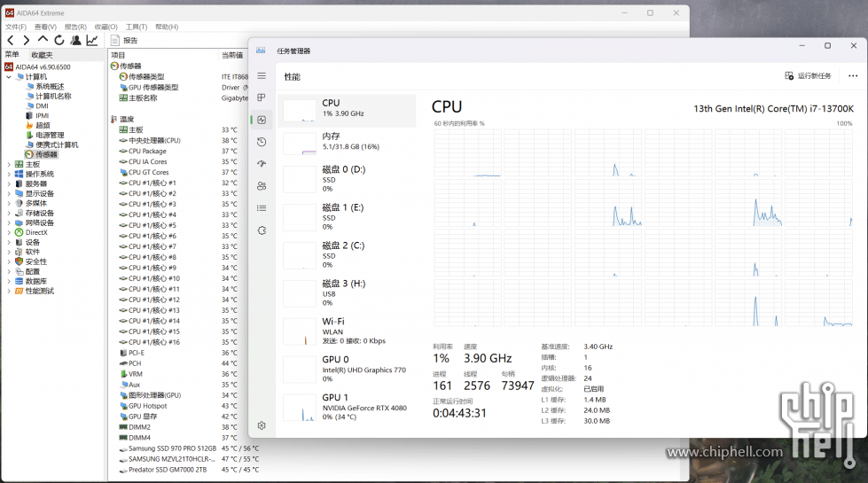Select GPU 1 GeForce RTX 4080 entry

coord(347,407)
